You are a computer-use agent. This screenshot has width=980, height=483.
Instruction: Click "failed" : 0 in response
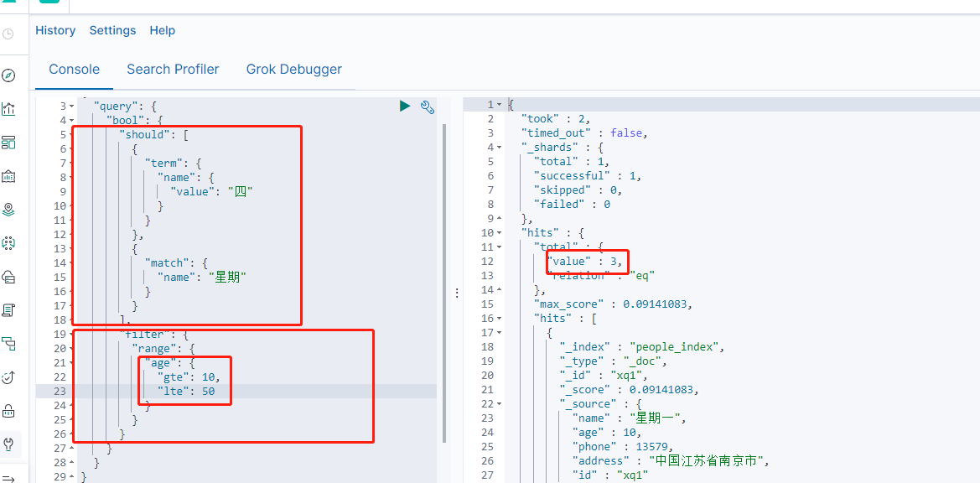[x=572, y=205]
